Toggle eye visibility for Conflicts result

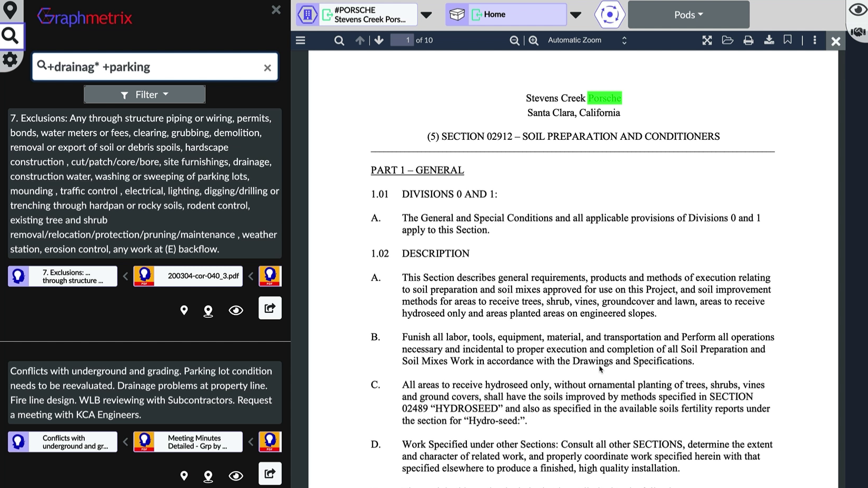tap(236, 476)
